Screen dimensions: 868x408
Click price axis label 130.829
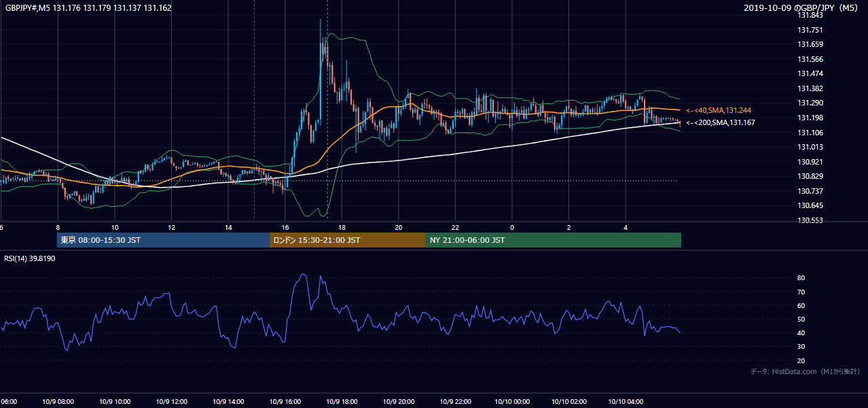click(810, 177)
